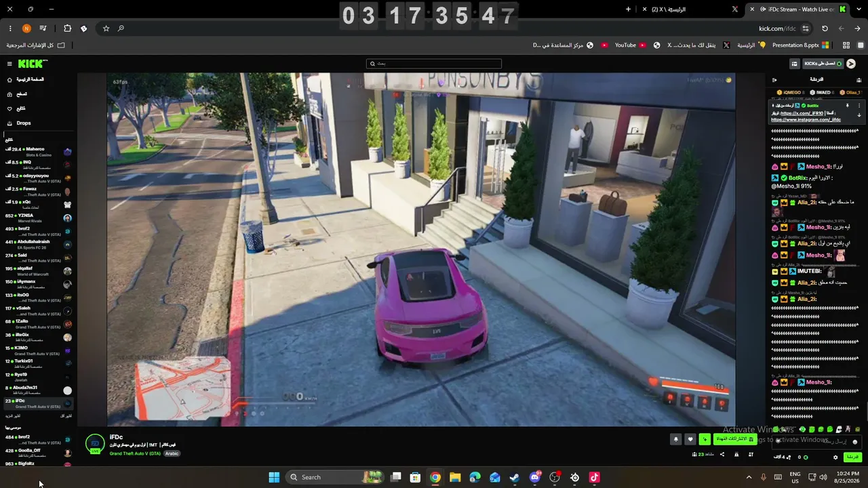
Task: Open ENG US language switcher
Action: [x=795, y=477]
